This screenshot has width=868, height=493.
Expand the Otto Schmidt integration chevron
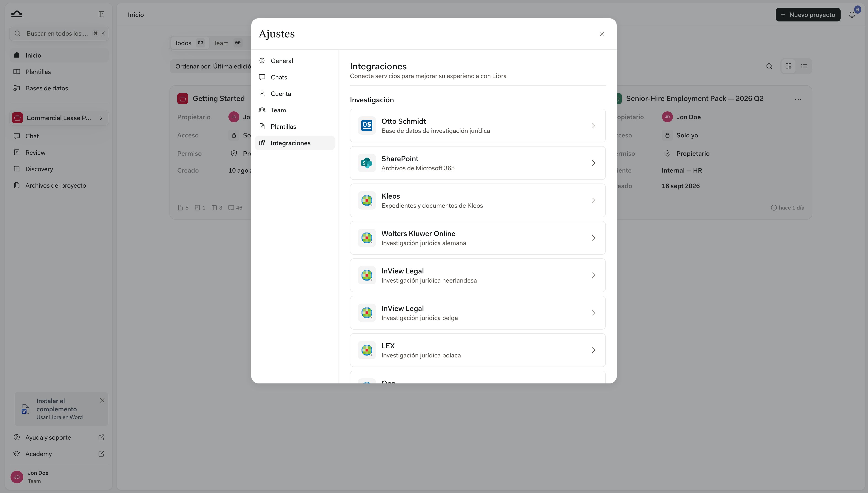pyautogui.click(x=594, y=126)
